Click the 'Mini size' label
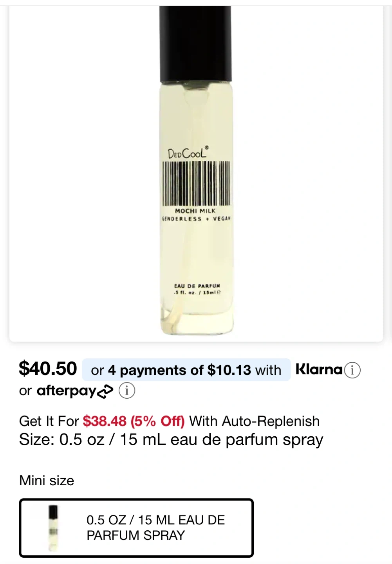 [47, 481]
